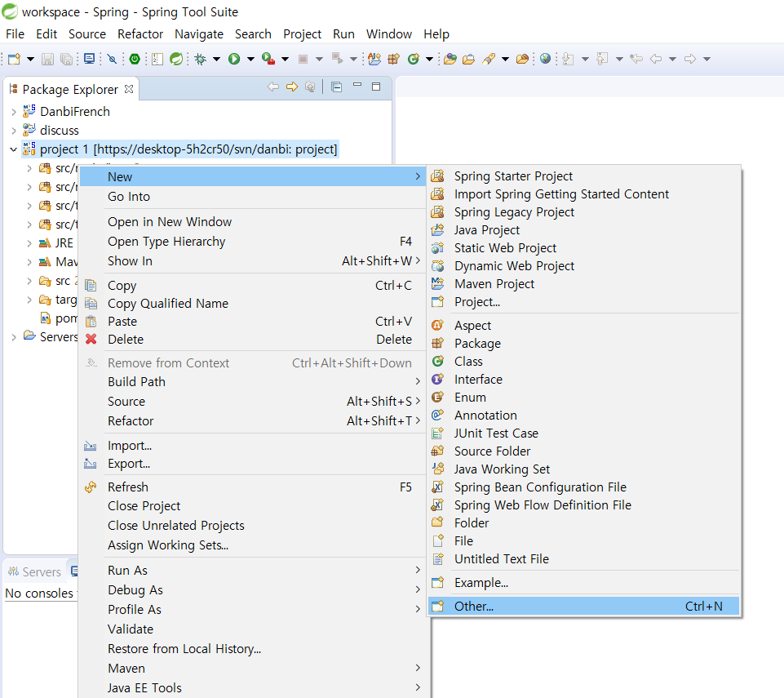Click the Back navigation arrow in Package Explorer
This screenshot has height=698, width=784.
pyautogui.click(x=273, y=87)
